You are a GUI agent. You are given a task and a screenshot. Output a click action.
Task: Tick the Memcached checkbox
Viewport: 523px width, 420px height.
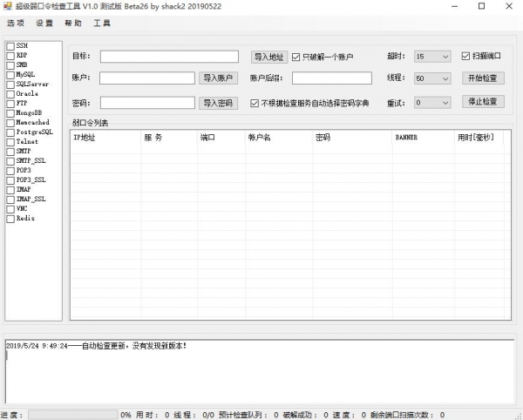(10, 123)
